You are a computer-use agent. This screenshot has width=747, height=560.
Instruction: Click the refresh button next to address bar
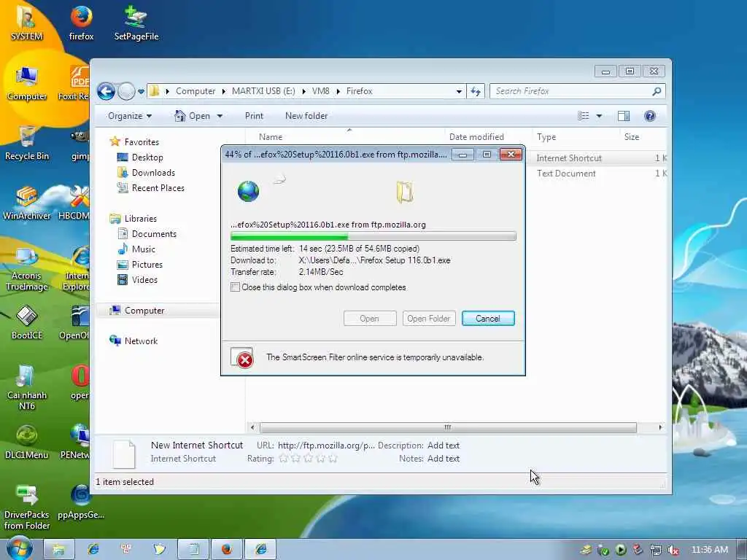click(476, 91)
